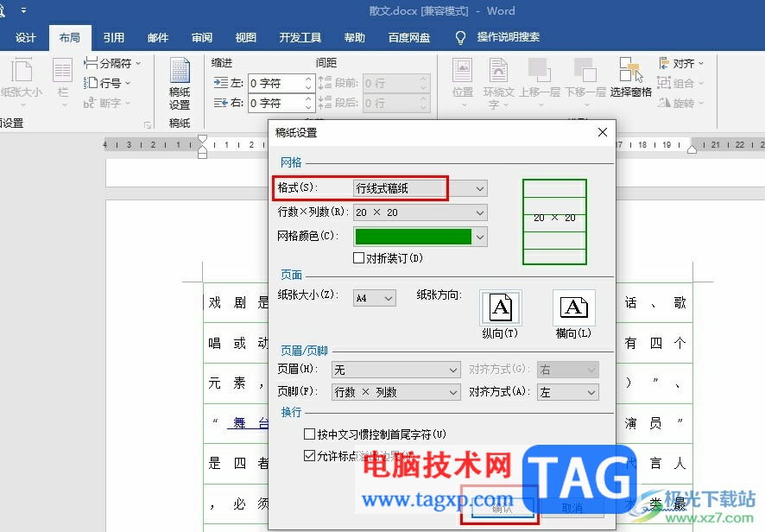The width and height of the screenshot is (765, 532).
Task: Toggle 对折装订 checkbox
Action: click(358, 257)
